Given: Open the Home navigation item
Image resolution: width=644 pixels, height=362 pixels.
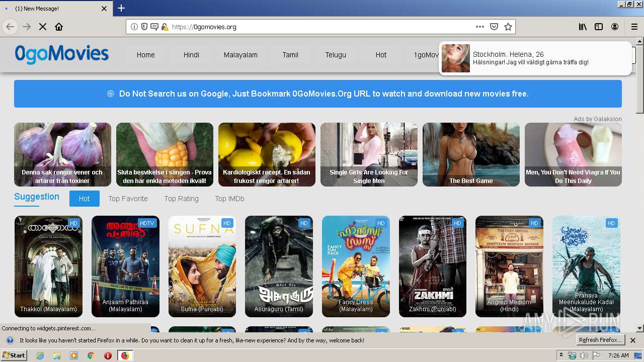Looking at the screenshot, I should tap(145, 55).
